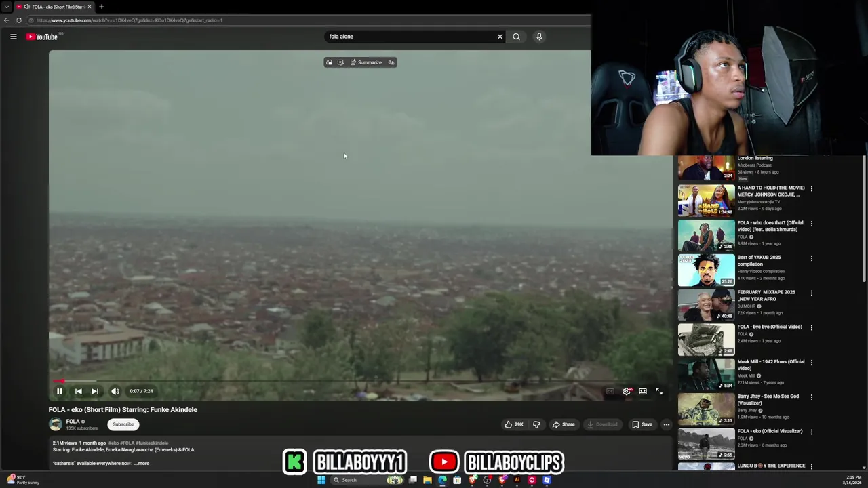Click the search magnifier button

pyautogui.click(x=516, y=37)
